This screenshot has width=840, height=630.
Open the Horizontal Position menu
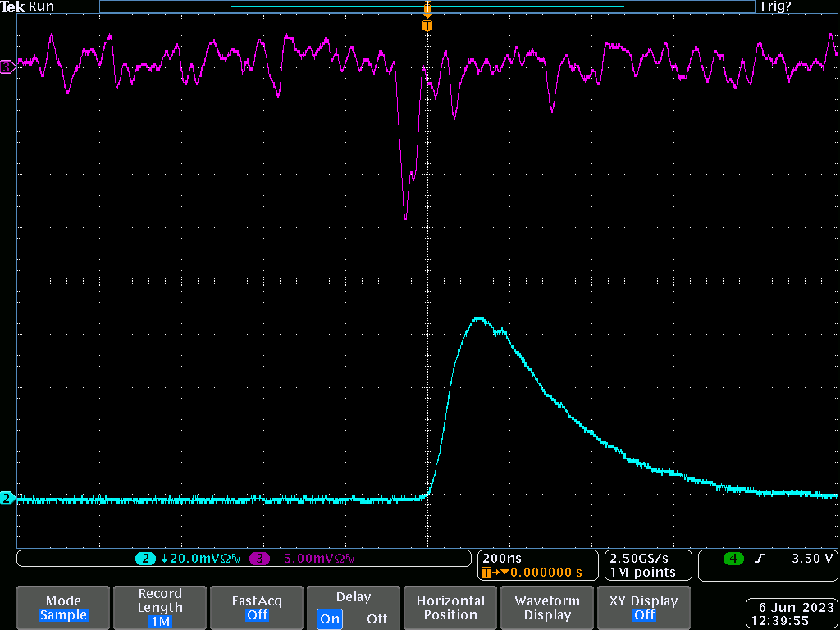(x=450, y=608)
